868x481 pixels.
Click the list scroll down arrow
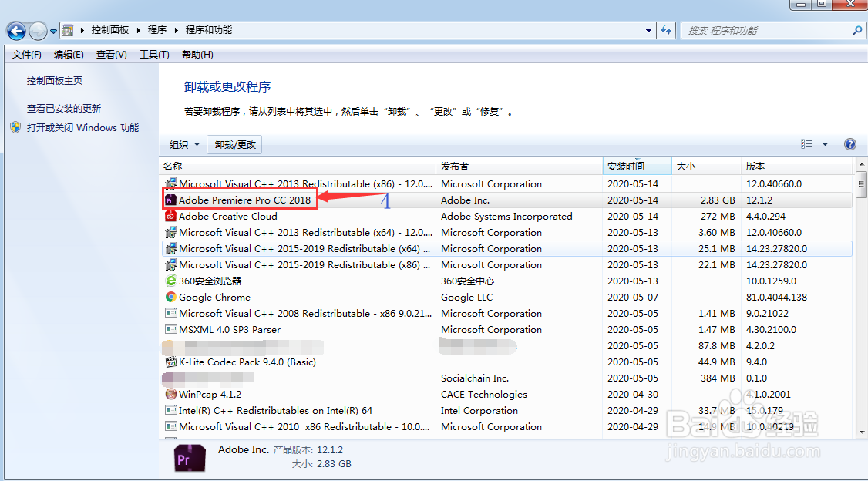point(861,432)
